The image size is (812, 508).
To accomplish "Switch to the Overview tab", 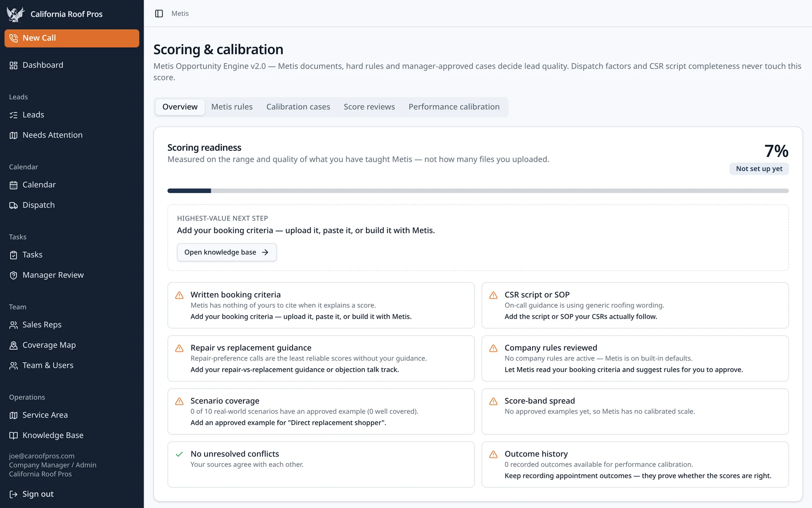I will click(180, 107).
